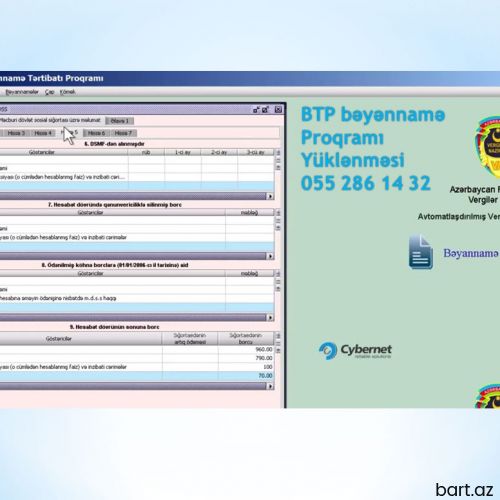Open the Çap menu
Screen dimensions: 500x500
[50, 92]
